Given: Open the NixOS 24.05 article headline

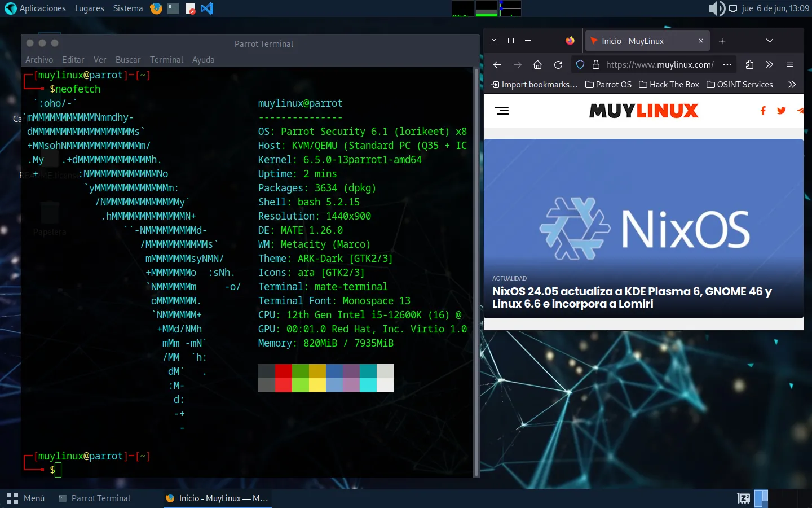Looking at the screenshot, I should [x=632, y=297].
